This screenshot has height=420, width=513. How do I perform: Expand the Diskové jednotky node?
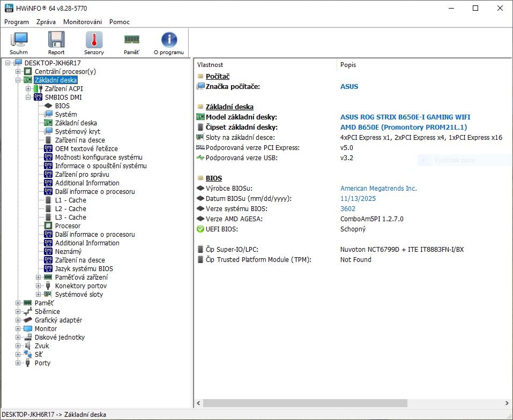click(x=17, y=337)
